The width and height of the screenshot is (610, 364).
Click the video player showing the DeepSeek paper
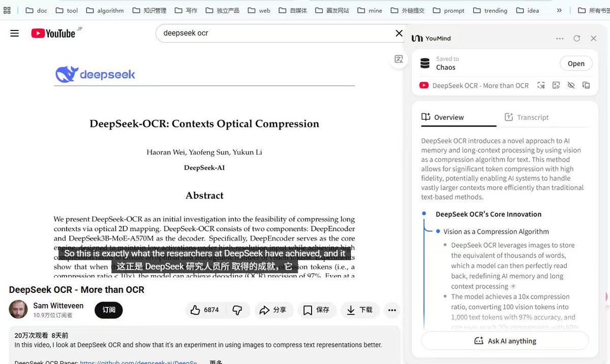203,162
